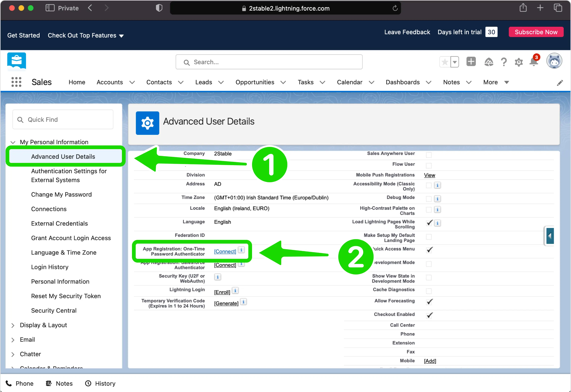Open the Opportunities tab dropdown chevron

(x=283, y=82)
